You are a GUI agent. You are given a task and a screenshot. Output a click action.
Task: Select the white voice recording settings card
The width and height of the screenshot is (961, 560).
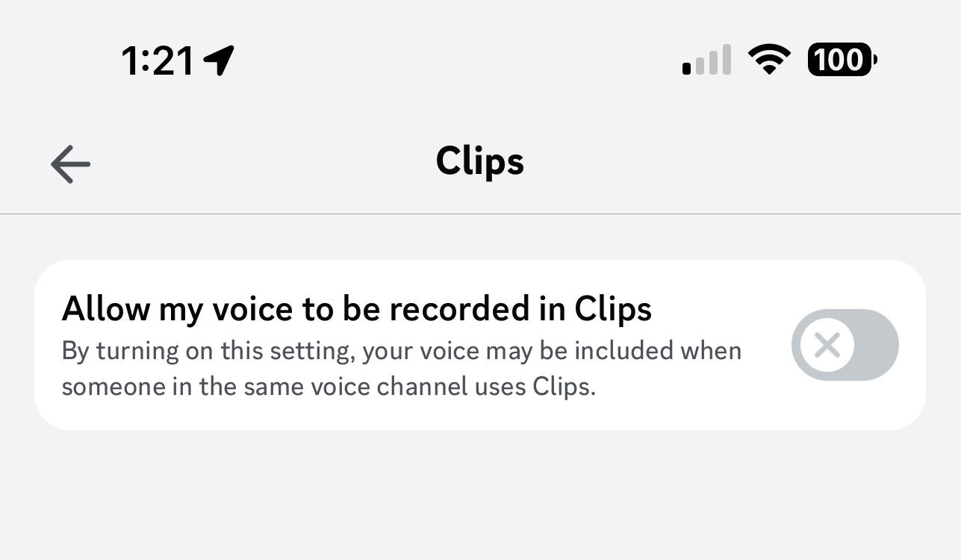click(x=480, y=345)
